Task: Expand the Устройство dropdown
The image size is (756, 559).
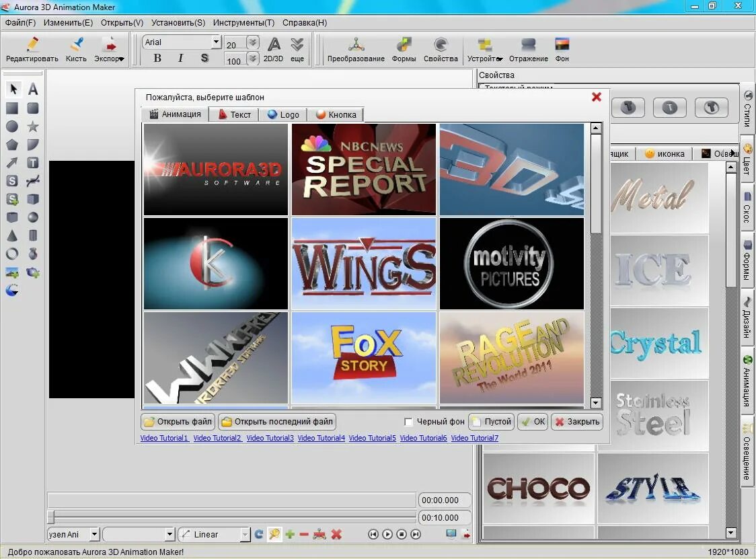Action: 500,59
